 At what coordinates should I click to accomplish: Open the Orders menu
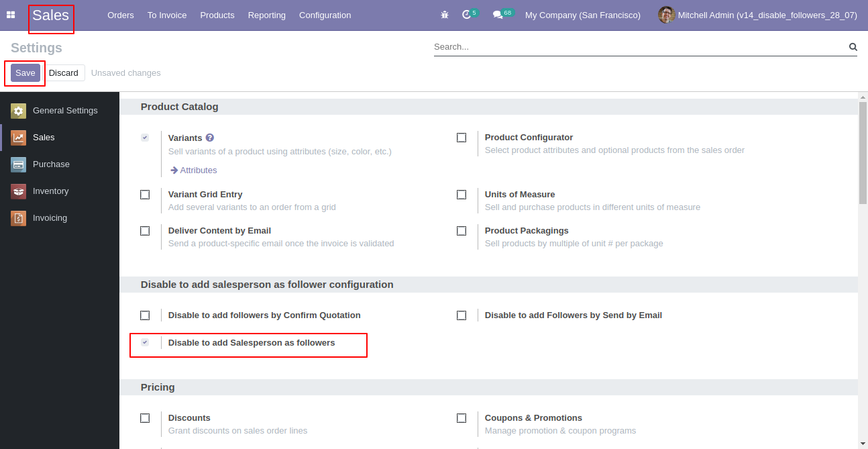click(121, 15)
